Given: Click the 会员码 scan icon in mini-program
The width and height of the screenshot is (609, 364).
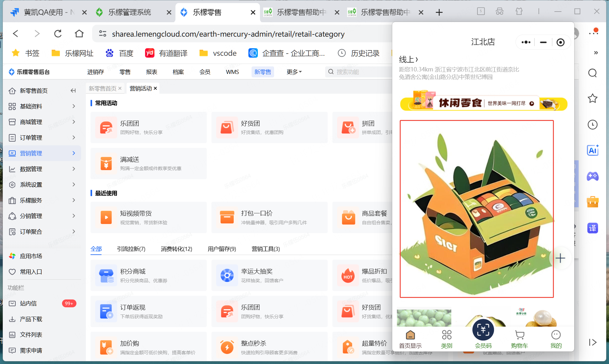Looking at the screenshot, I should point(483,330).
